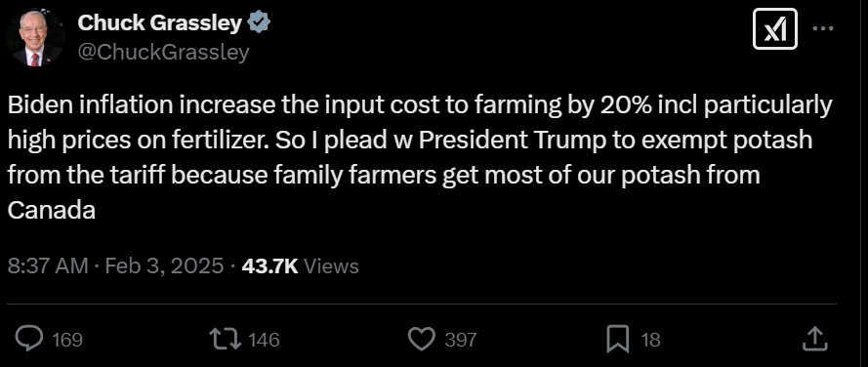Click the Grok explain-post icon

point(775,28)
